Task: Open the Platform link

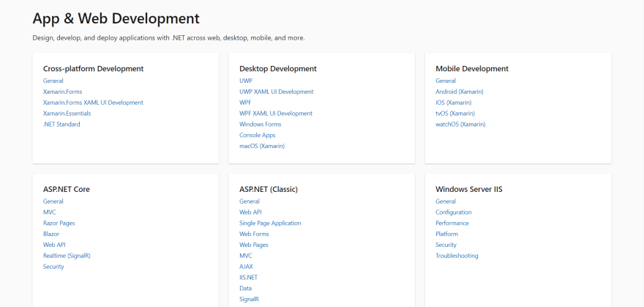Action: pyautogui.click(x=447, y=234)
